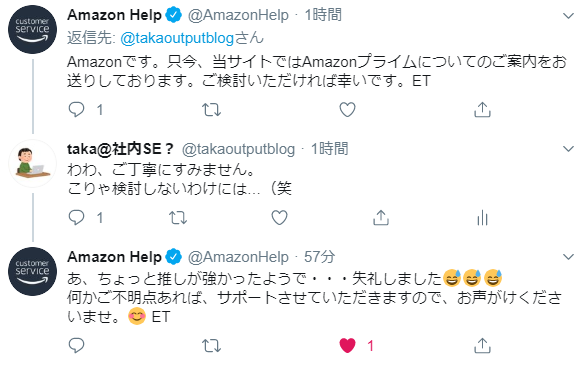The width and height of the screenshot is (585, 365).
Task: Like taka's tweet with the heart
Action: pos(279,218)
